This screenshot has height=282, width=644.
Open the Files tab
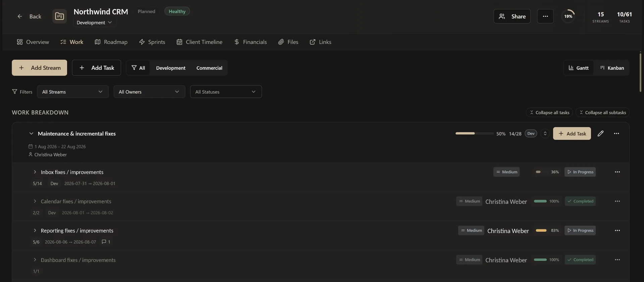coord(288,42)
